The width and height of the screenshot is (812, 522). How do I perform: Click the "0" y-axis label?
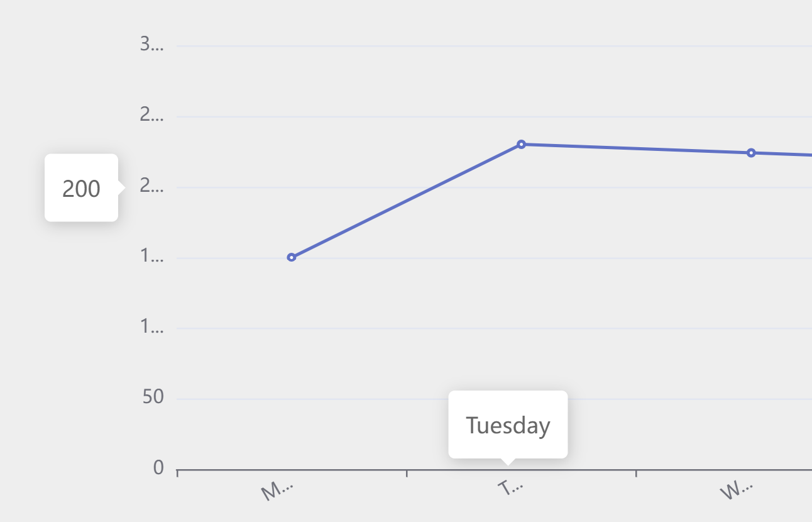click(158, 468)
